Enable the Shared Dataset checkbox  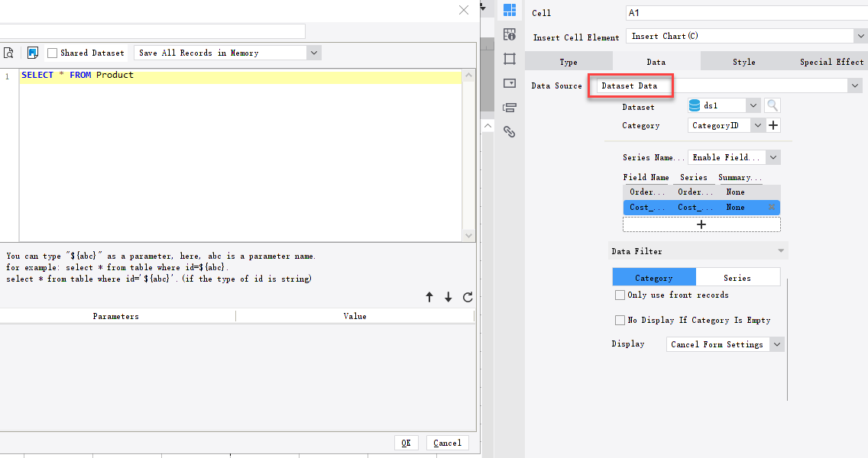point(53,53)
